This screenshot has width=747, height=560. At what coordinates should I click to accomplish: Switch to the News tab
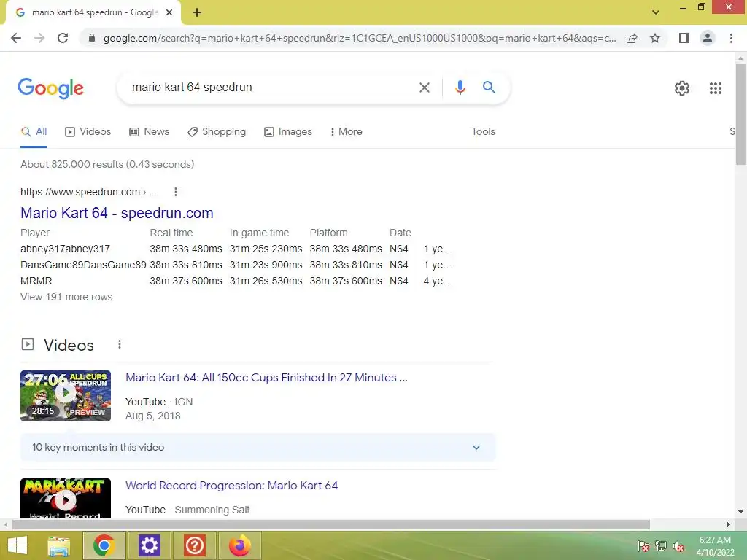(149, 132)
